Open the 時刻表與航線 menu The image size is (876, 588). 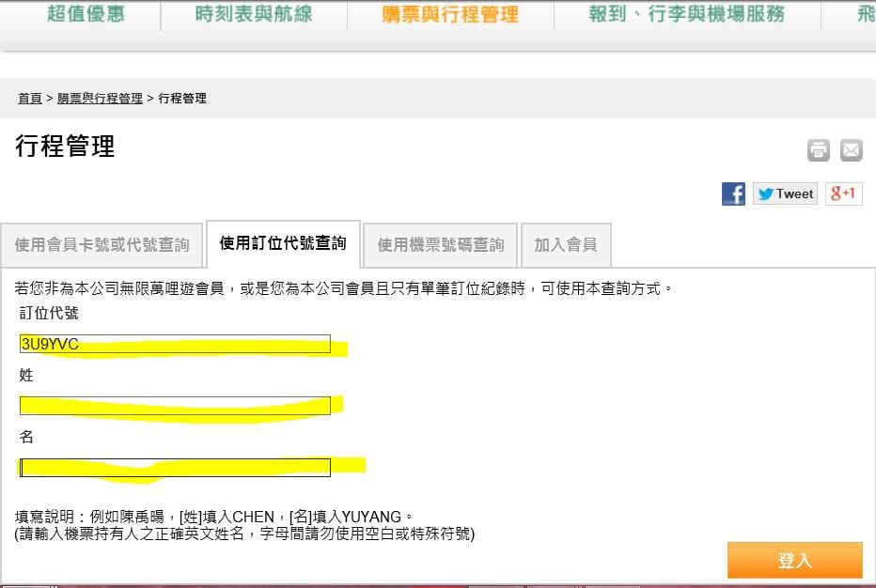pyautogui.click(x=254, y=15)
